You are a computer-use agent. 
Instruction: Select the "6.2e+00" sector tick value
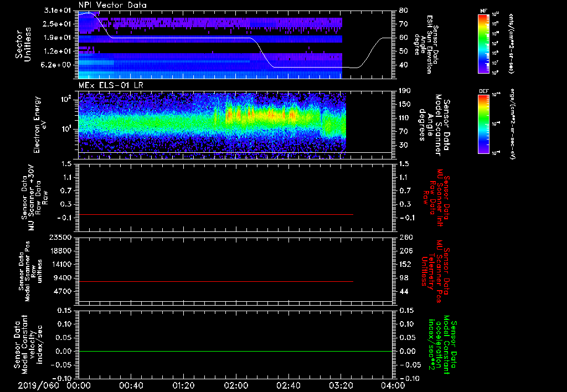[x=57, y=65]
